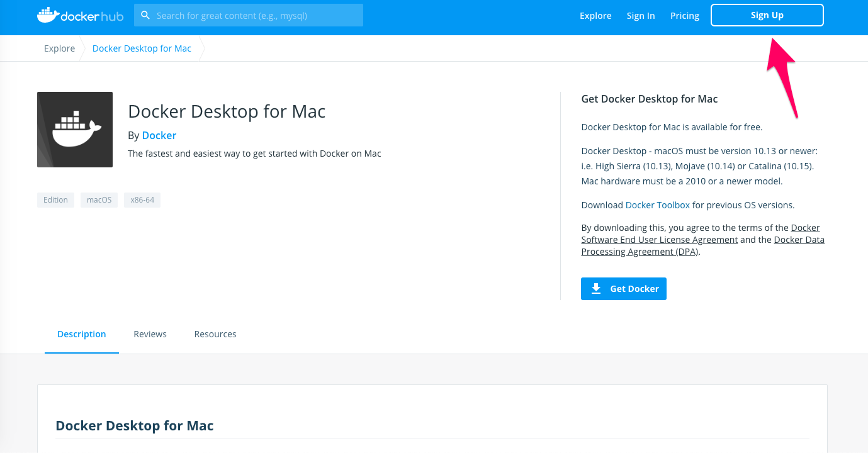Open the Docker Toolbox link

coord(658,205)
